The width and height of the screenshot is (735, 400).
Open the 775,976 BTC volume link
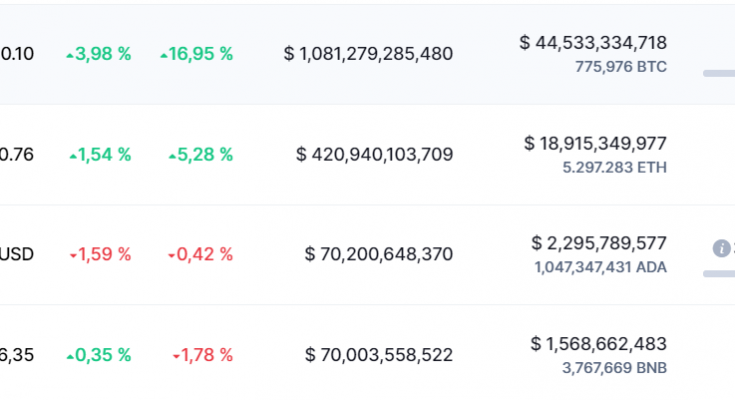tap(621, 67)
